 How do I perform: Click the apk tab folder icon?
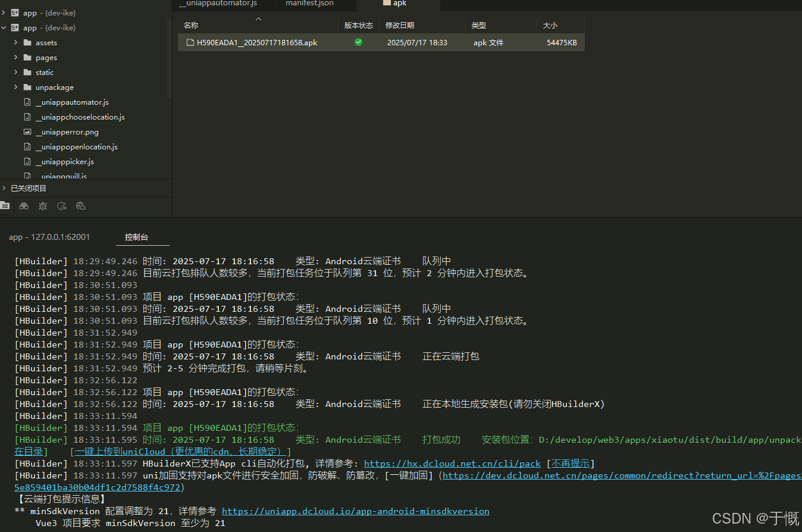387,3
